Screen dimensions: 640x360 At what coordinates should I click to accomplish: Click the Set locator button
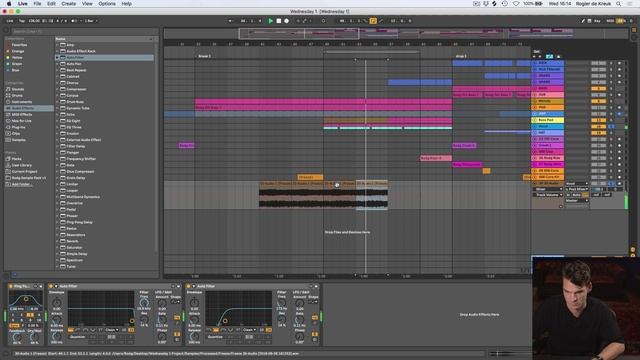point(536,51)
